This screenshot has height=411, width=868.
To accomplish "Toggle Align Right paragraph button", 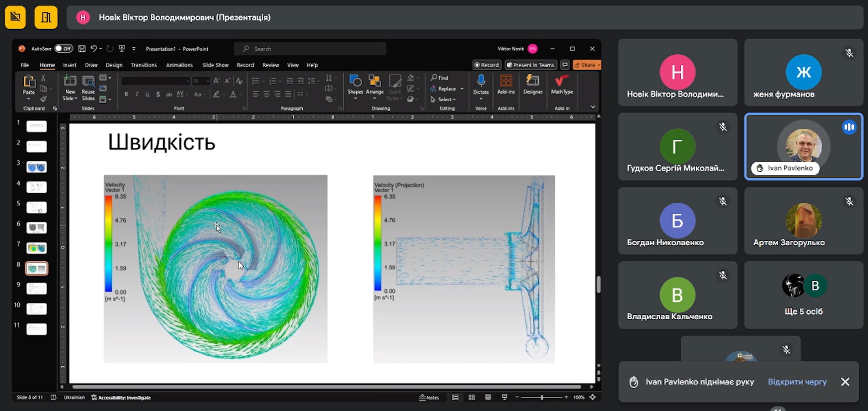I will pyautogui.click(x=277, y=94).
